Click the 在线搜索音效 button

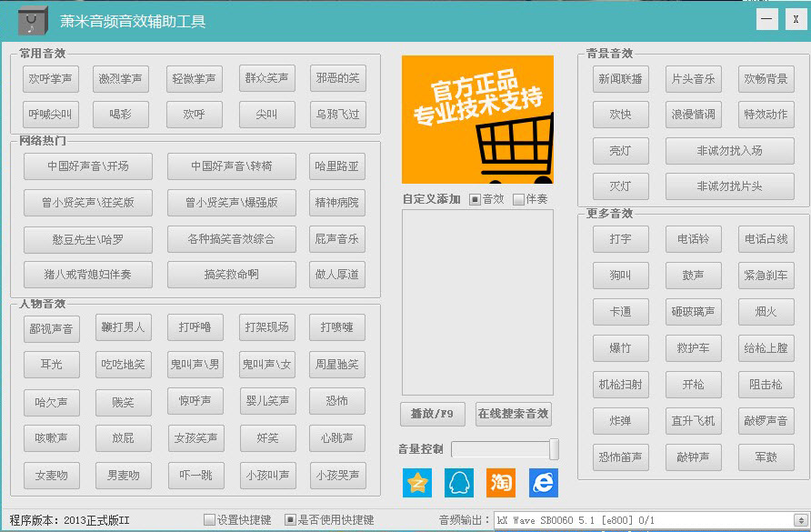(514, 414)
